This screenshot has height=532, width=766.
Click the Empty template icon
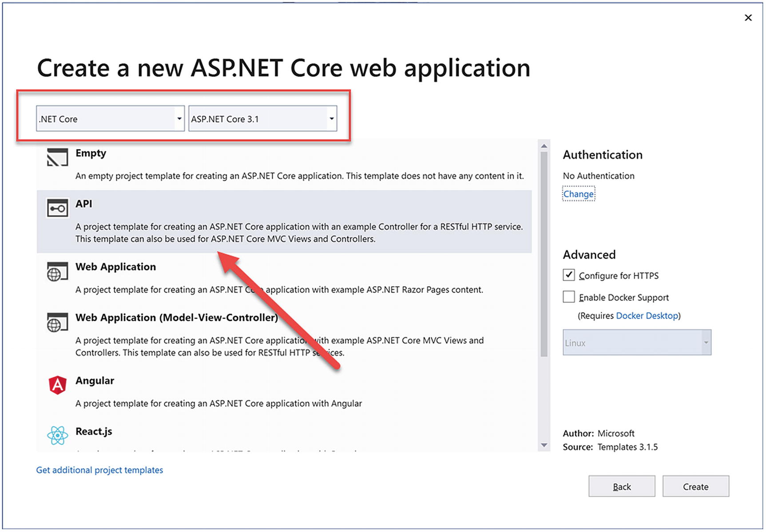[58, 157]
